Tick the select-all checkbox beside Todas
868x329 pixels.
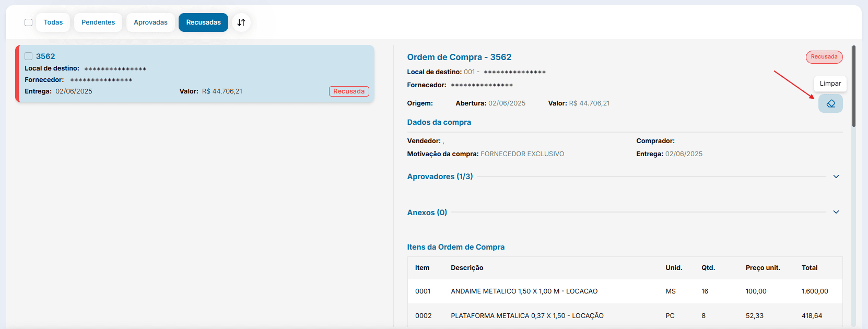click(29, 22)
